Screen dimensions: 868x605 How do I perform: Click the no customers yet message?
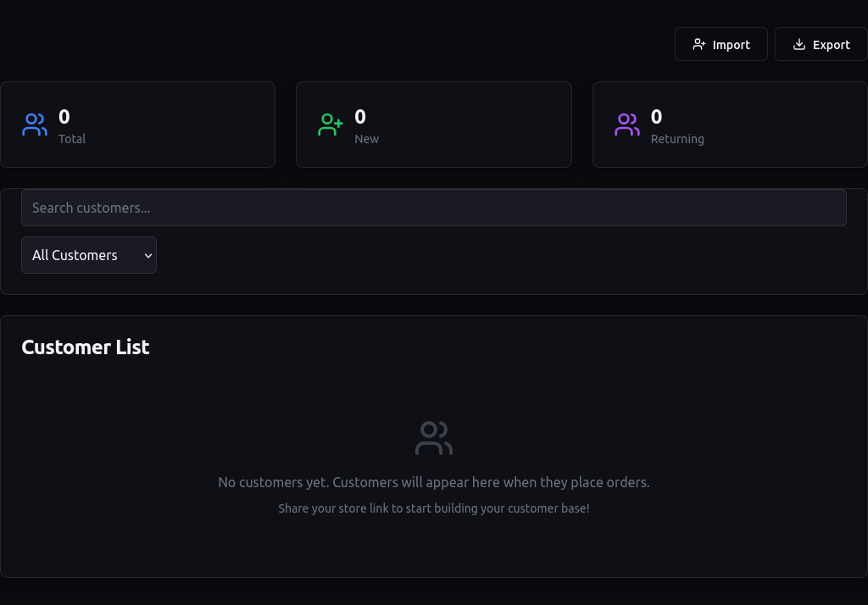[434, 482]
